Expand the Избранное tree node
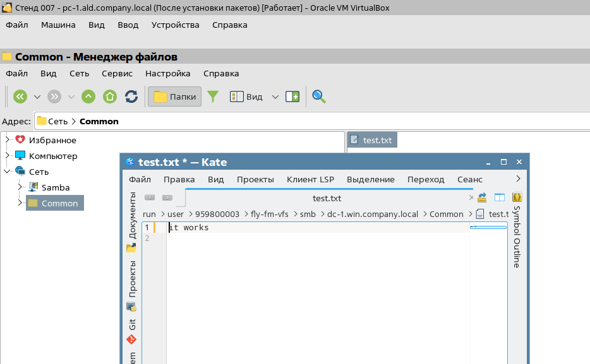The height and width of the screenshot is (364, 590). (x=7, y=140)
